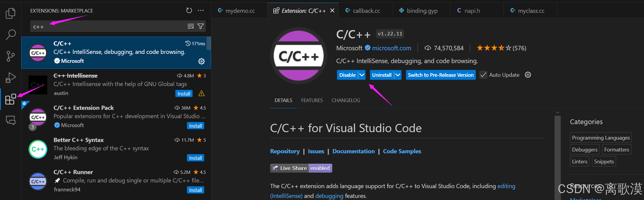
Task: Open the DETAILS tab of the extension
Action: (x=283, y=100)
